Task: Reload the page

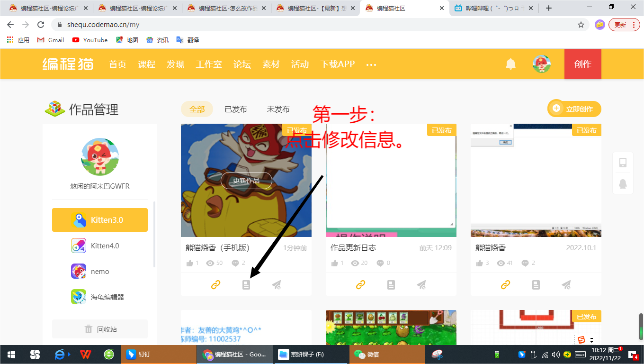Action: [41, 25]
